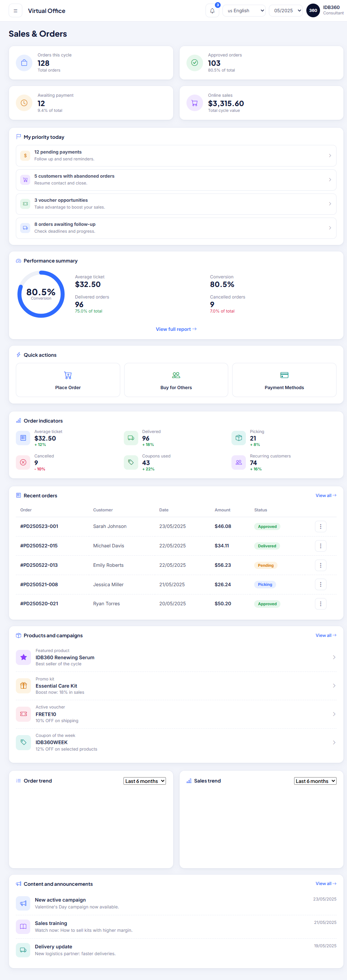Open actions menu for order #PD250521-008
Viewport: 347px width, 980px height.
320,584
